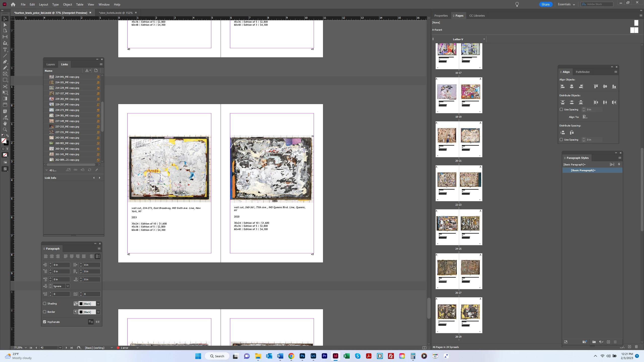Enable the Border checkbox
644x362 pixels.
(x=45, y=312)
